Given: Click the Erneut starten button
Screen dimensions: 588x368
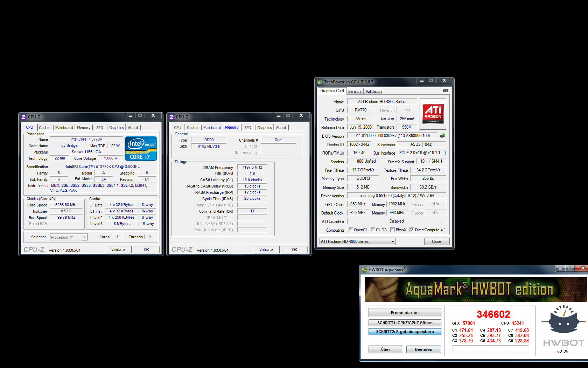Looking at the screenshot, I should tap(405, 313).
